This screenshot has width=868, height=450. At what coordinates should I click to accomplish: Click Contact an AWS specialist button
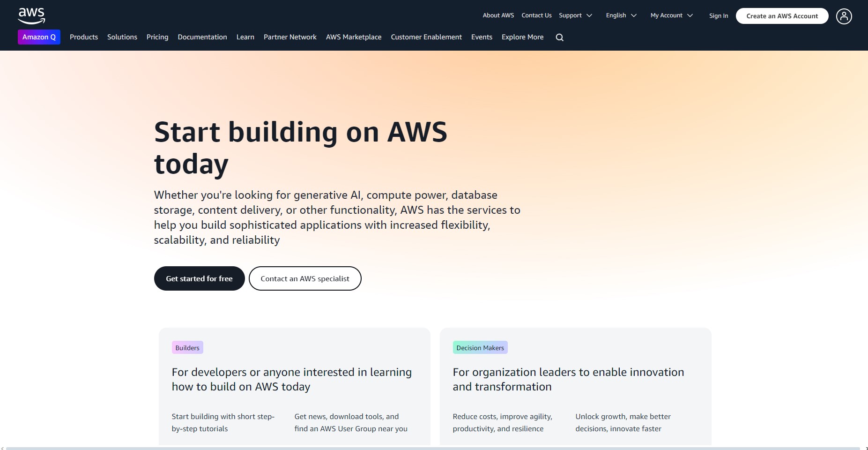point(305,278)
